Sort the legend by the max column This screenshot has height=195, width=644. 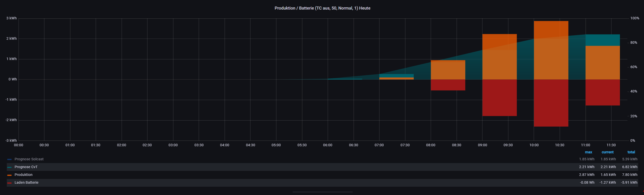coord(588,152)
